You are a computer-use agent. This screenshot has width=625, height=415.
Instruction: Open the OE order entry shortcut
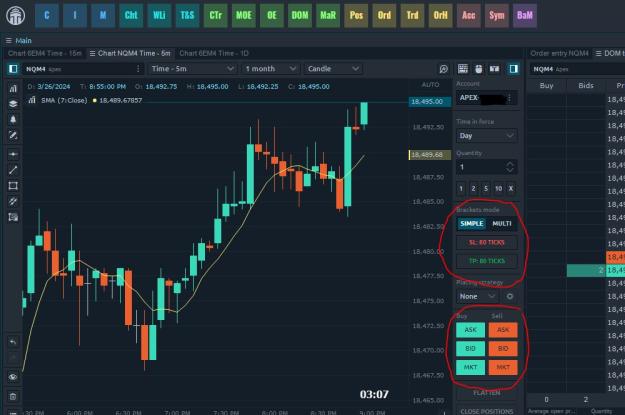(x=272, y=16)
